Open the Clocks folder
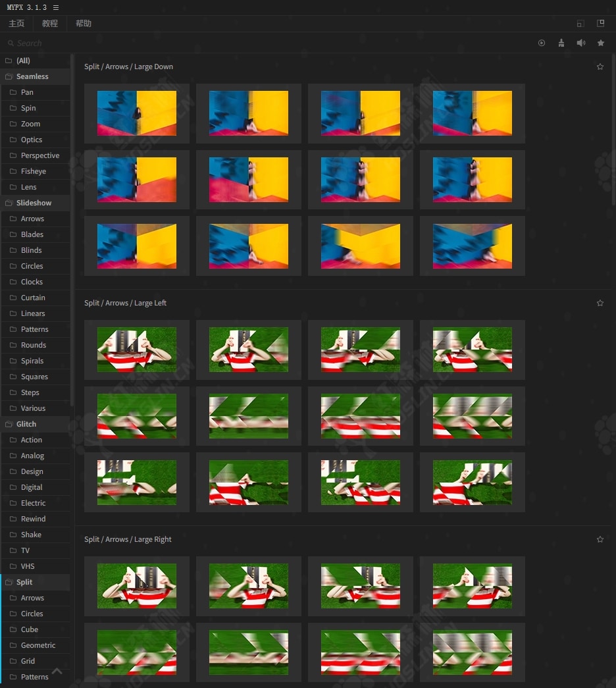This screenshot has height=688, width=616. coord(36,282)
